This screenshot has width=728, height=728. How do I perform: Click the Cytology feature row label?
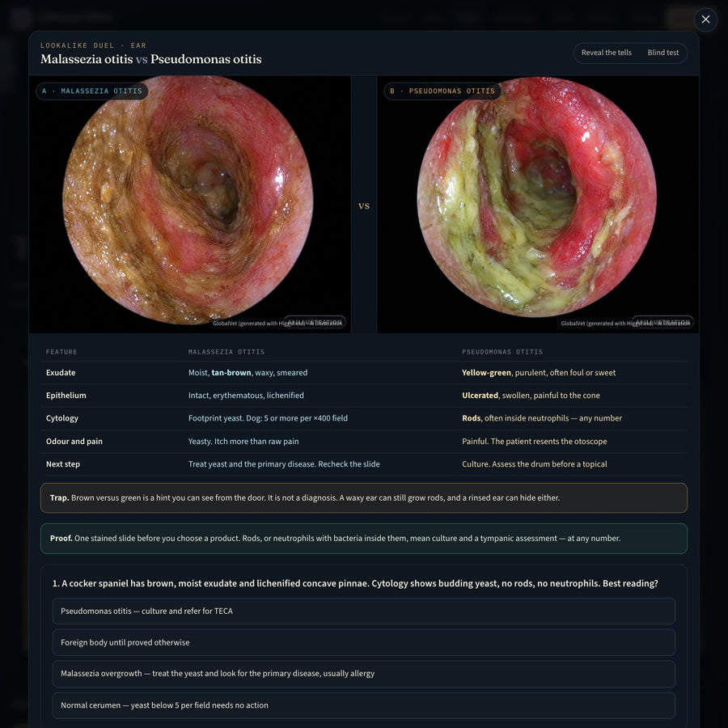[62, 418]
